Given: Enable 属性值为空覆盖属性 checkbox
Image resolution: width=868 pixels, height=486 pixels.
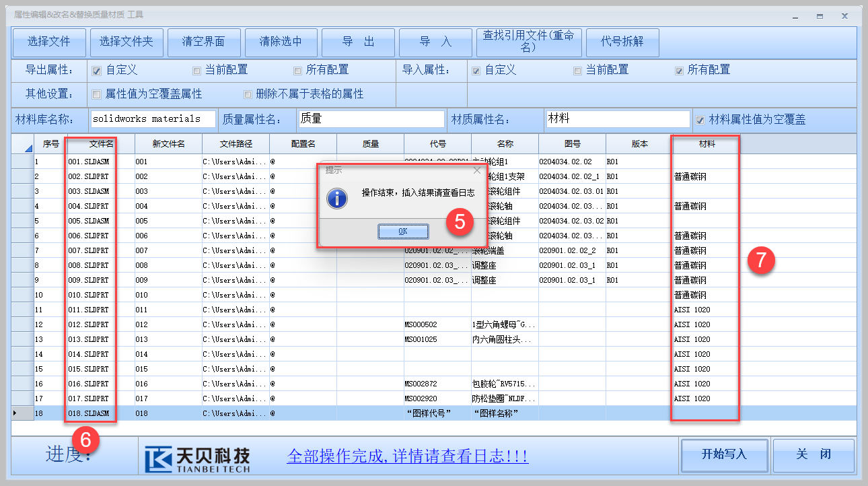Looking at the screenshot, I should click(x=96, y=94).
